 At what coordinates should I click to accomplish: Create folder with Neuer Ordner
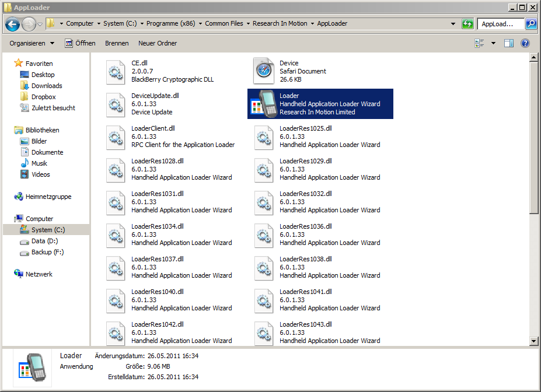pyautogui.click(x=158, y=43)
